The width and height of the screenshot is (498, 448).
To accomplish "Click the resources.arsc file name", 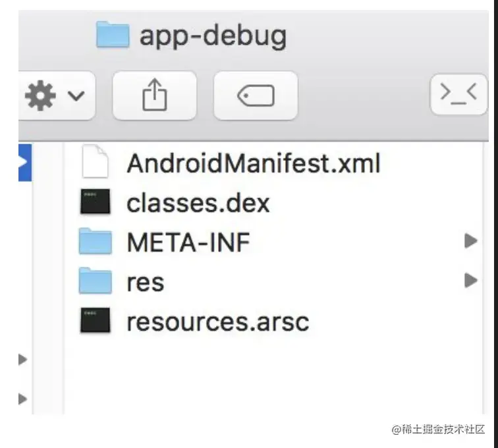I will coord(218,322).
